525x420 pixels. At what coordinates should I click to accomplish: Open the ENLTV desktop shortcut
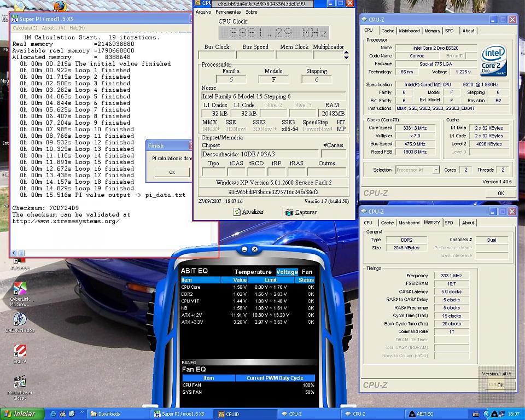(x=20, y=353)
